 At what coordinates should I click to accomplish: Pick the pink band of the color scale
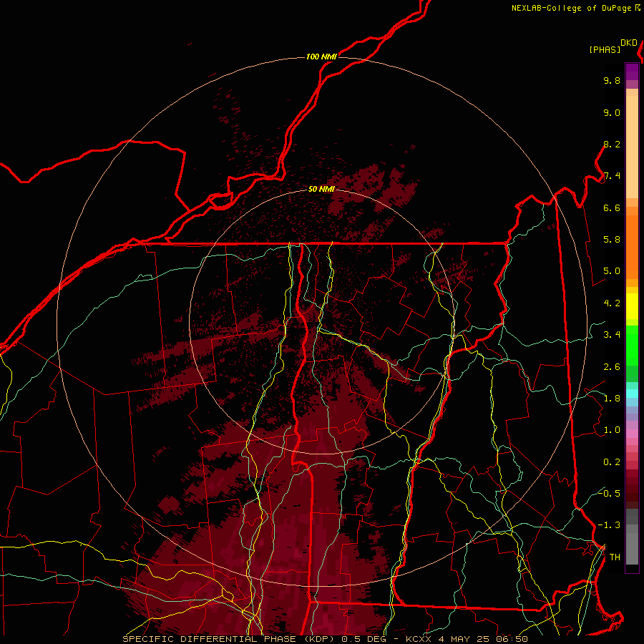point(632,434)
